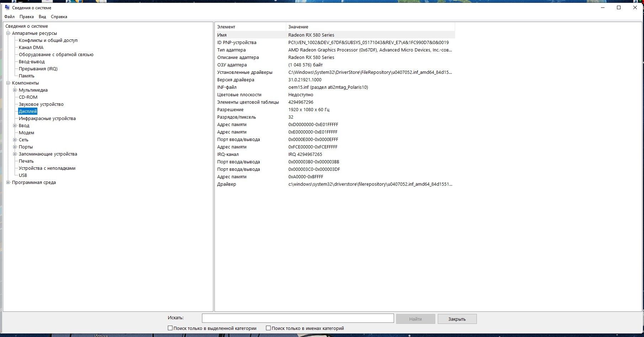
Task: Select Дисплей tree item
Action: [28, 111]
